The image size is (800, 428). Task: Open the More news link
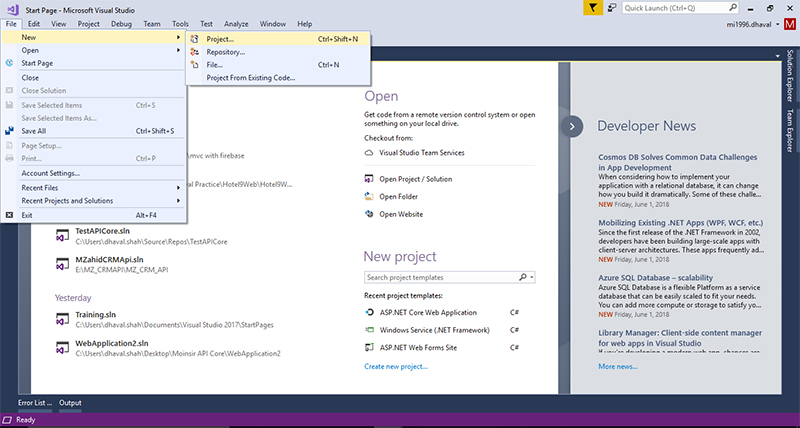(617, 367)
